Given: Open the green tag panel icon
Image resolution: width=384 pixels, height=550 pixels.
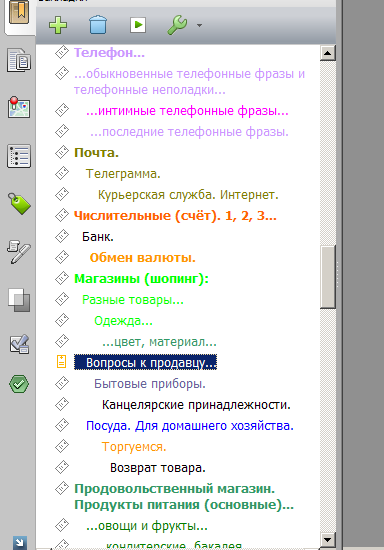Looking at the screenshot, I should pos(19,203).
